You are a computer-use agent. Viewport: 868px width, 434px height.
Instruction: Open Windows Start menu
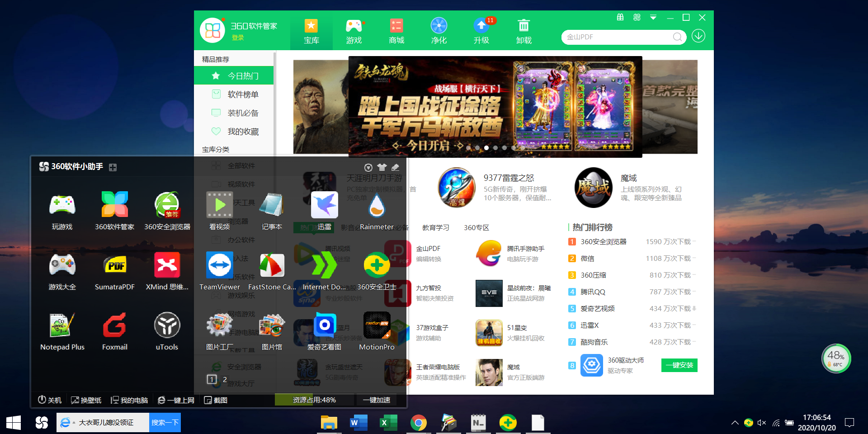(x=14, y=423)
